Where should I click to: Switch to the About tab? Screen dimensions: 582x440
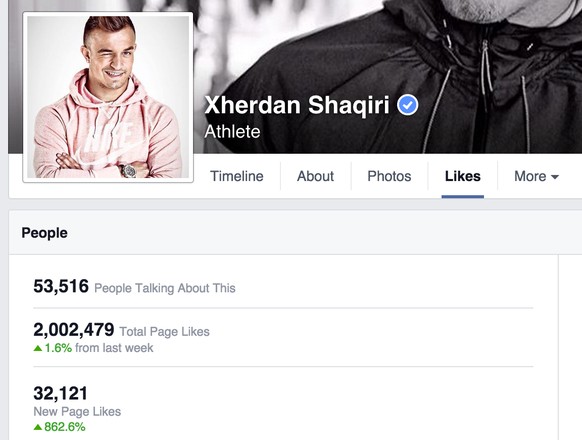coord(315,176)
